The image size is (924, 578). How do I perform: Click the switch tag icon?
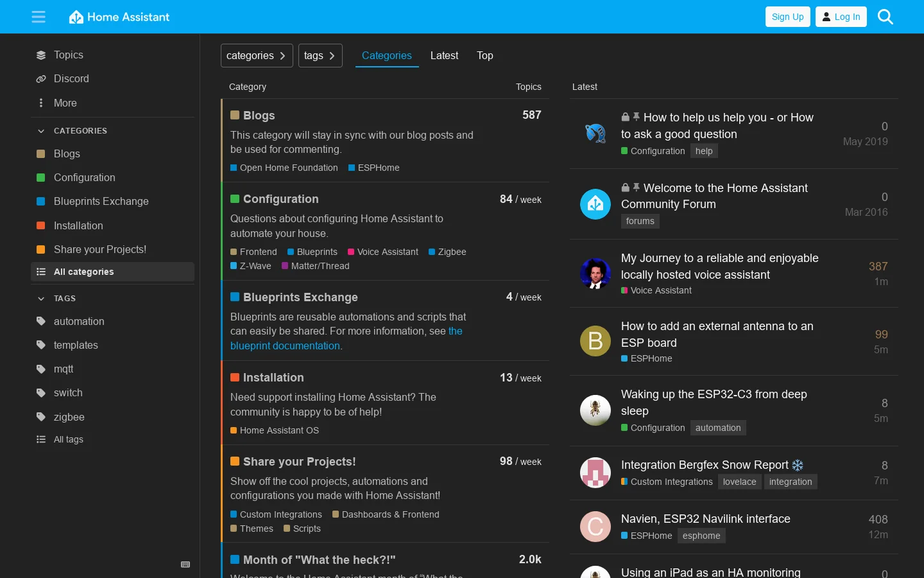click(x=41, y=393)
